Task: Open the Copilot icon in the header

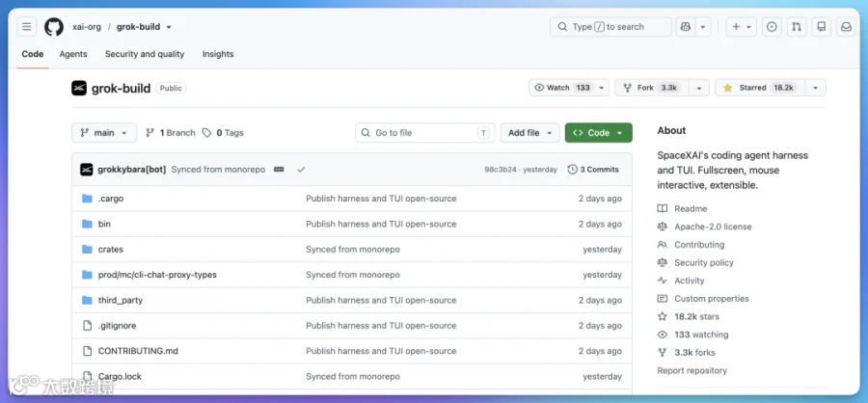Action: pos(686,27)
